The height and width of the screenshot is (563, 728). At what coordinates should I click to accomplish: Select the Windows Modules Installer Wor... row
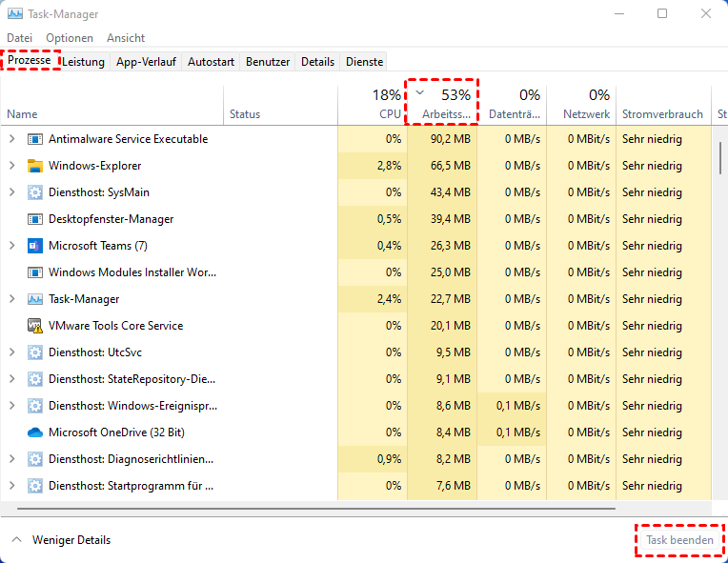(x=355, y=272)
